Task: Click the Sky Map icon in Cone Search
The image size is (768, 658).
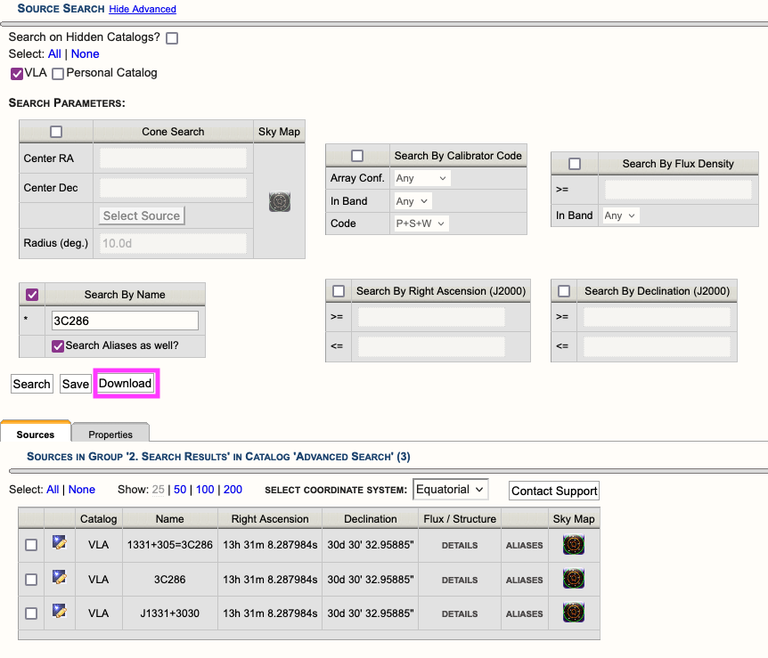Action: point(279,203)
